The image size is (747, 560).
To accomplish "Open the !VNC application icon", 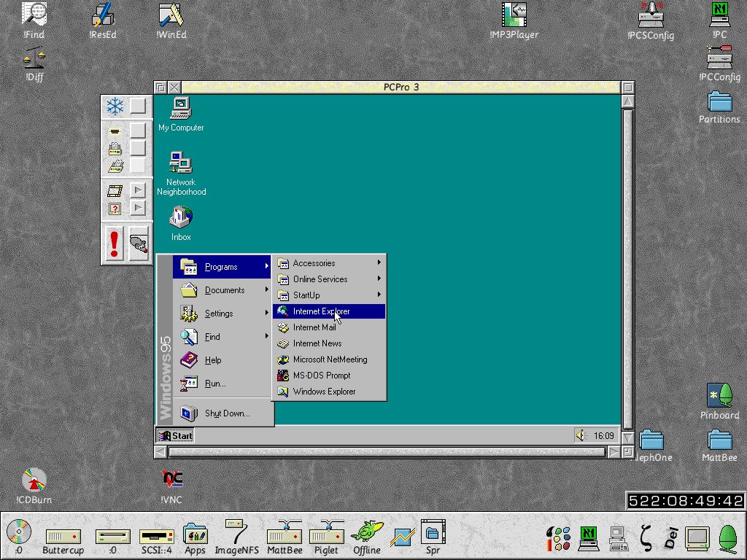I will click(171, 486).
